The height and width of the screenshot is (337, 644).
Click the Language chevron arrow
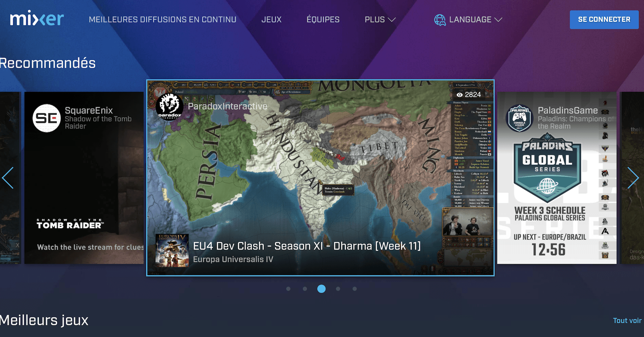498,20
